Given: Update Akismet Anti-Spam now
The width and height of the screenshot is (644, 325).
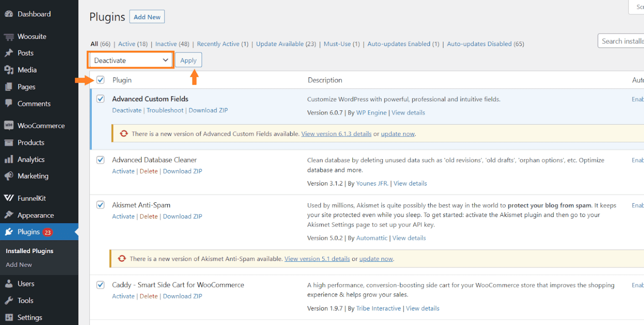Looking at the screenshot, I should point(376,259).
